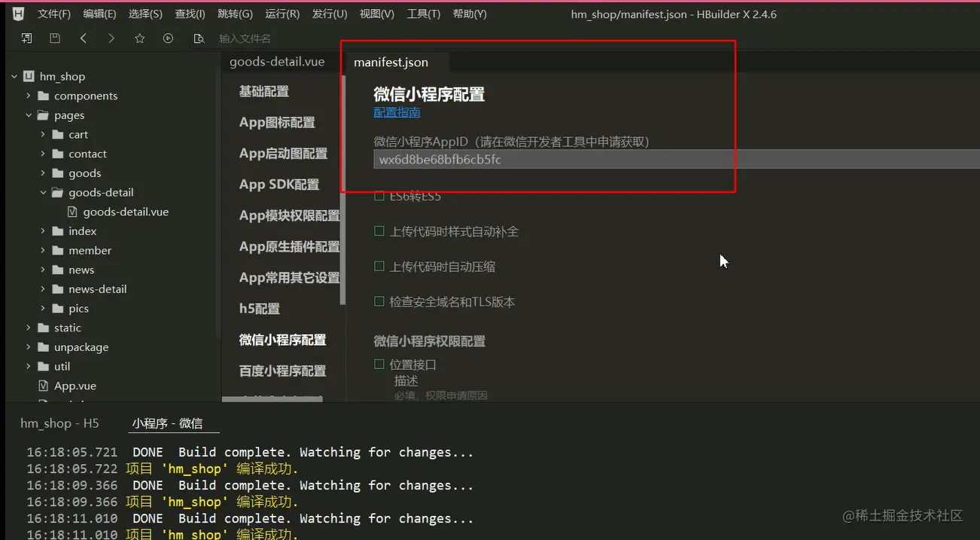Expand the index folder chevron
This screenshot has width=980, height=540.
tap(43, 231)
